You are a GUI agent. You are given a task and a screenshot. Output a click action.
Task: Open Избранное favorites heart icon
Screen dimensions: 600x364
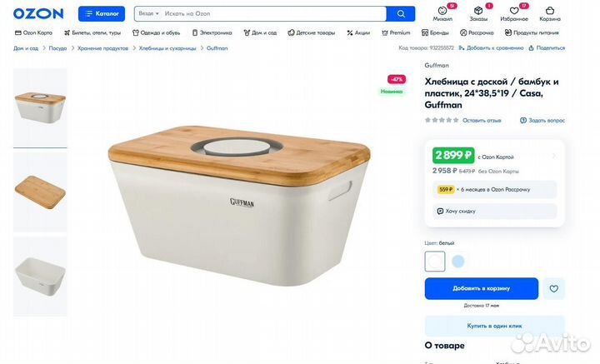514,12
